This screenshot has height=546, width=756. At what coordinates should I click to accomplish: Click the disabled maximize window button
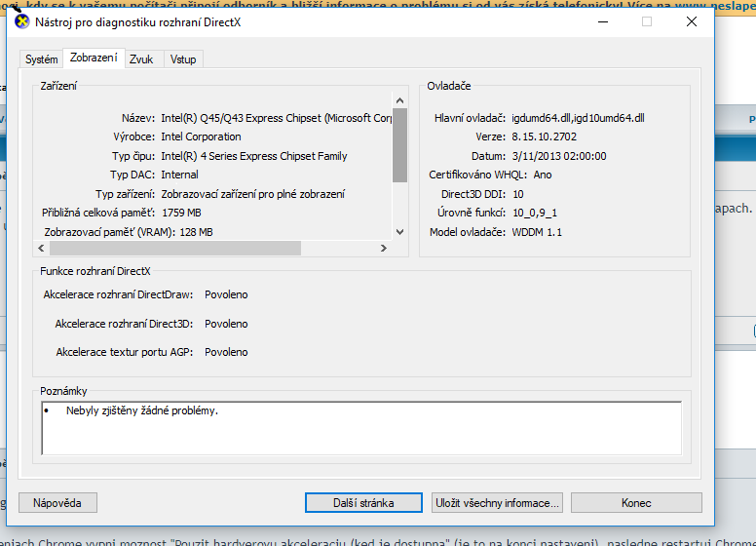pos(647,22)
